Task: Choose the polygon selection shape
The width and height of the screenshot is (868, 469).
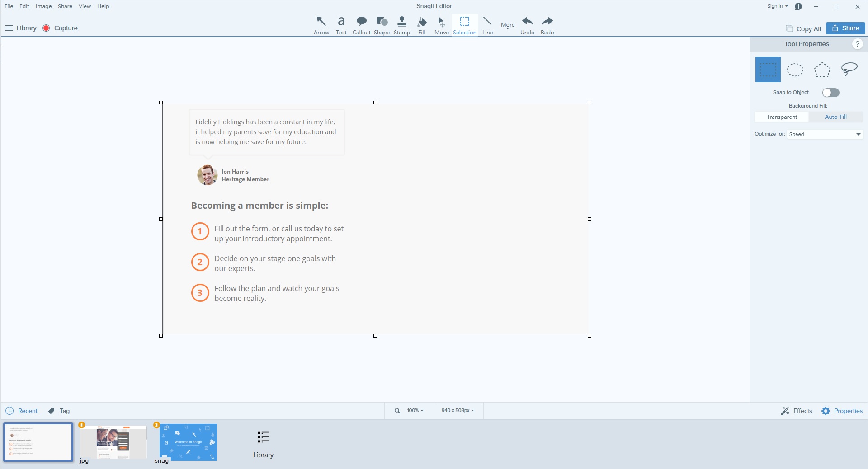Action: [822, 70]
